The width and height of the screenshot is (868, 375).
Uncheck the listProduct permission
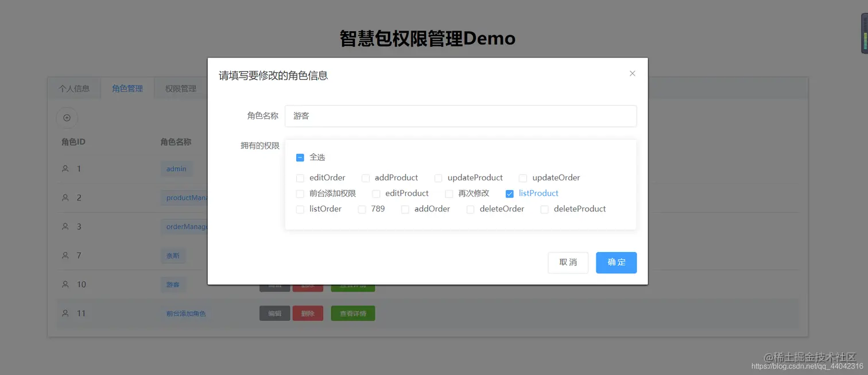[x=510, y=194]
